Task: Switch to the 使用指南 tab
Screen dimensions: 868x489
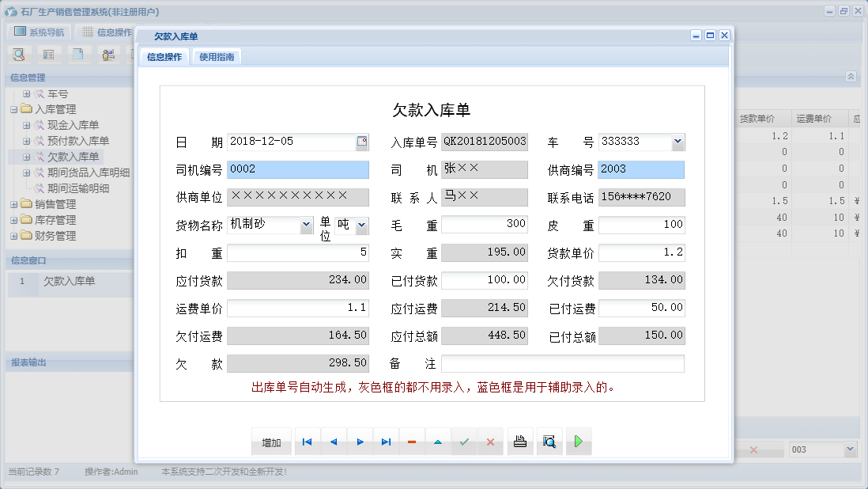Action: (216, 56)
